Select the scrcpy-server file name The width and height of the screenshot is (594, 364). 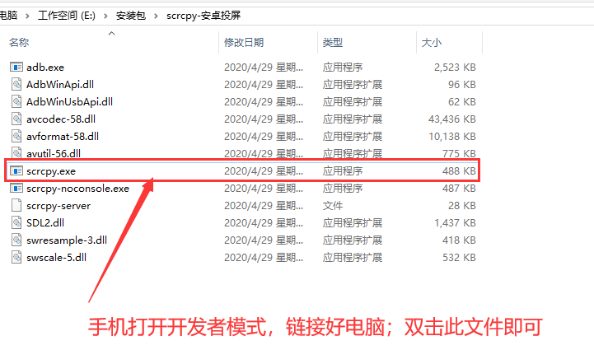click(58, 206)
